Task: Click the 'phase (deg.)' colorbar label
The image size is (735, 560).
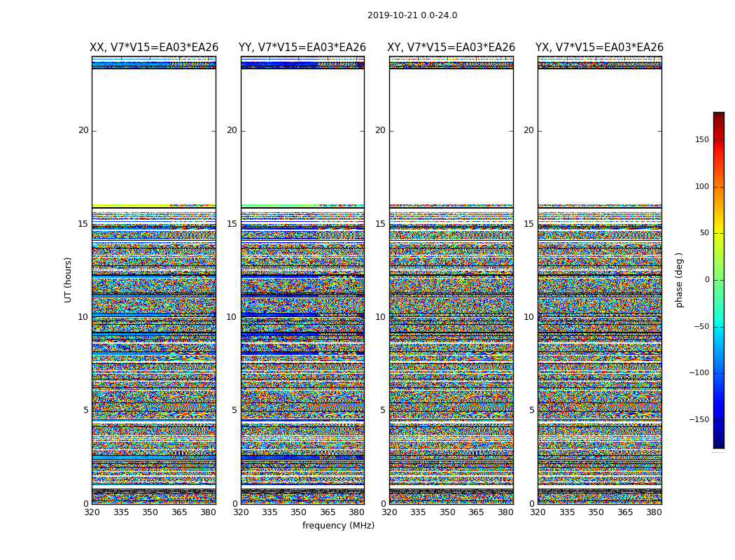Action: (679, 280)
